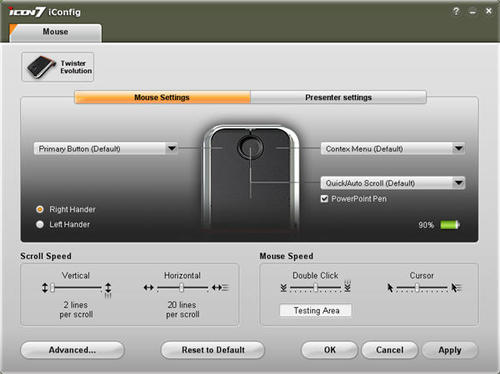This screenshot has width=500, height=374.
Task: Click the Vertical scroll speed slider handle
Action: click(x=52, y=288)
